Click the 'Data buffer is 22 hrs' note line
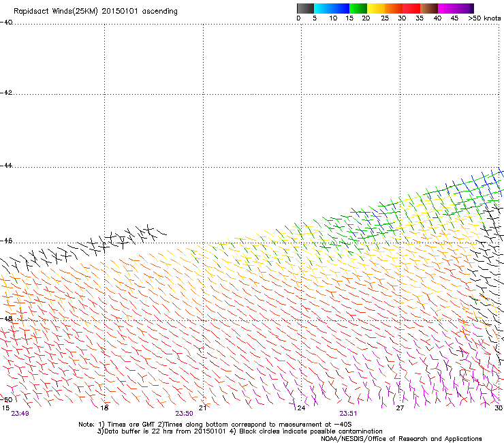 point(240,431)
